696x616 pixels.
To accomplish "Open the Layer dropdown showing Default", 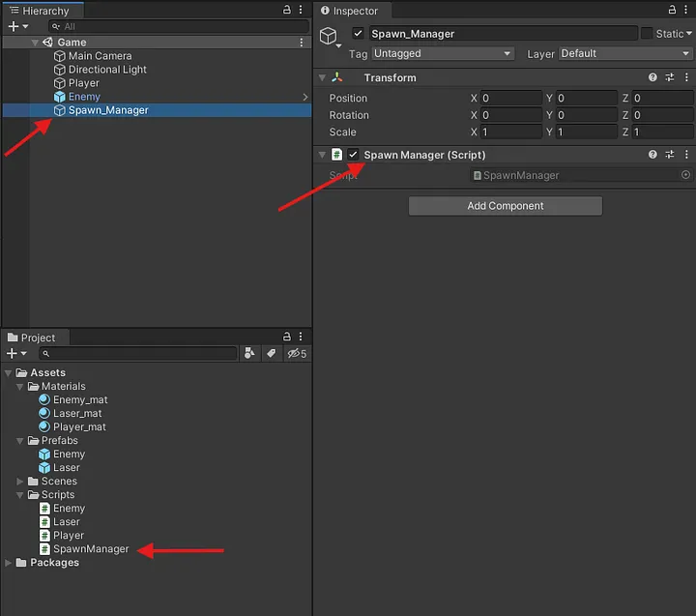I will [x=624, y=54].
